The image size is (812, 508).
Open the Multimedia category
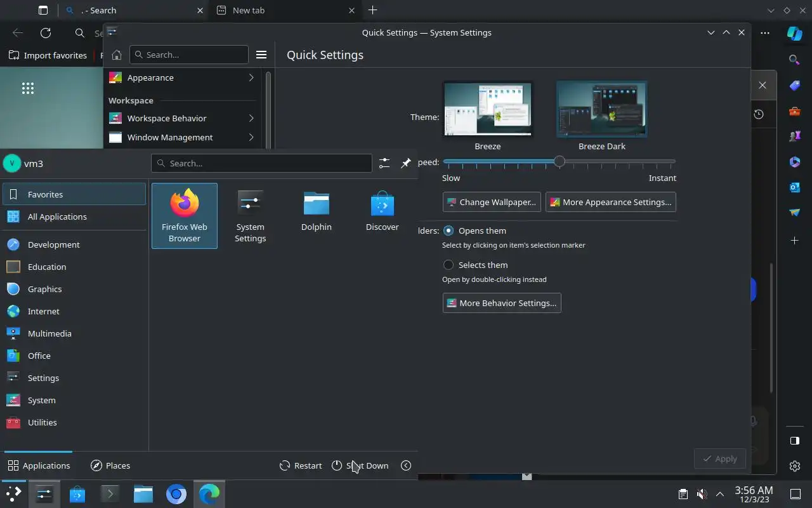[x=74, y=333]
